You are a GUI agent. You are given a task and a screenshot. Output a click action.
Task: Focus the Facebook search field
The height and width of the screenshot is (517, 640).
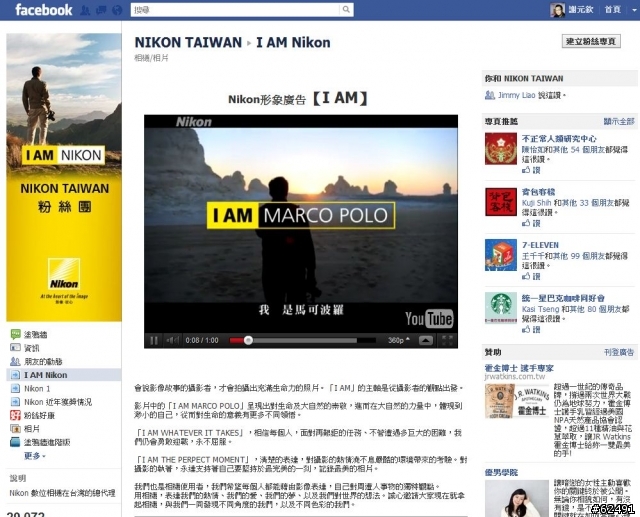coord(235,9)
